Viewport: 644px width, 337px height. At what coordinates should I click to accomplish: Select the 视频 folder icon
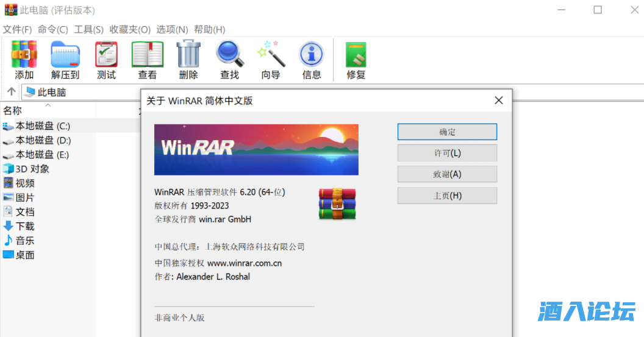[8, 183]
